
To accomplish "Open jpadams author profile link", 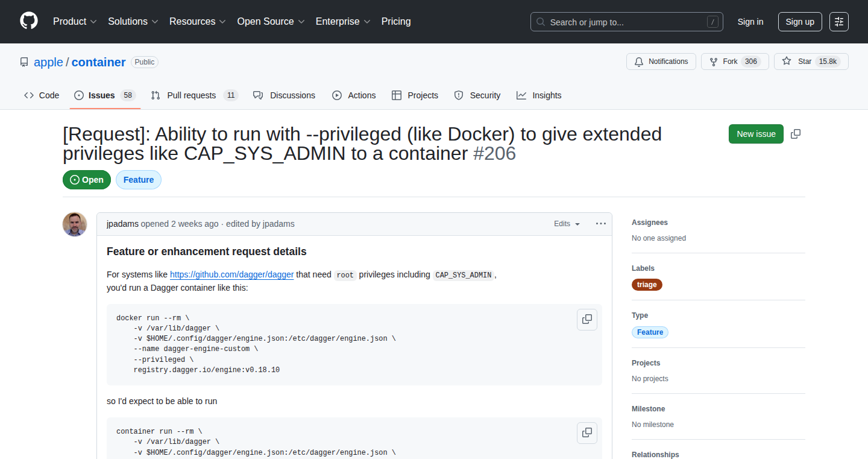I will [x=122, y=224].
